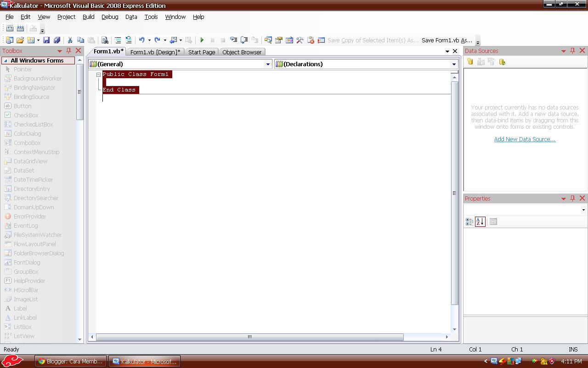This screenshot has width=588, height=368.
Task: Collapse the All Windows Forms toolbox group
Action: click(5, 61)
